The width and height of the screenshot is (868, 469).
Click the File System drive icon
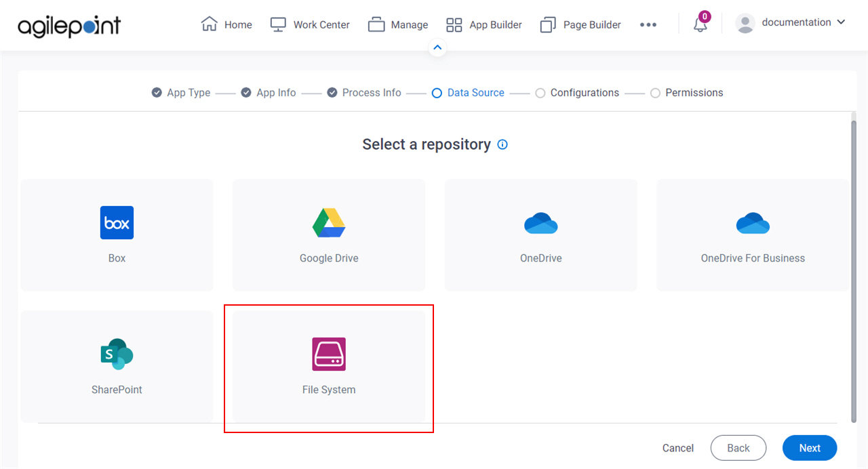329,354
